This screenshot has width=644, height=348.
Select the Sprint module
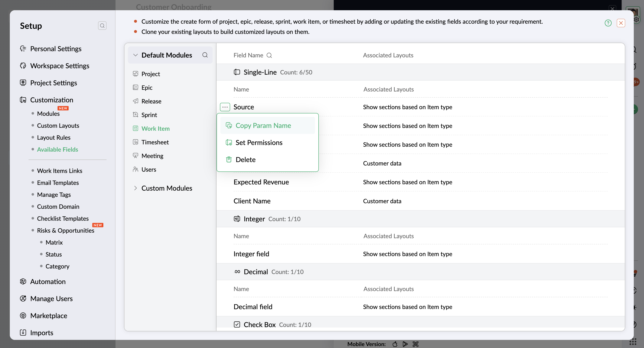point(149,115)
